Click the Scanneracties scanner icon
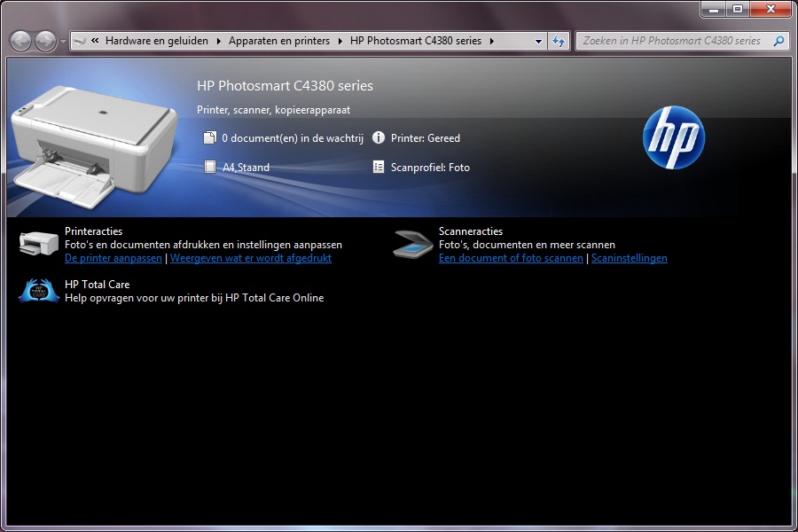The image size is (798, 532). point(412,245)
